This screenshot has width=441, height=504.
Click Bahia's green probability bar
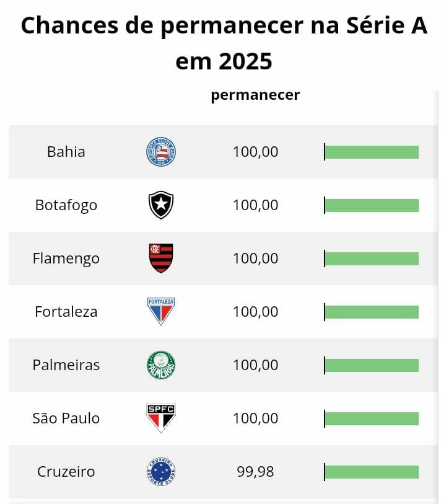[372, 152]
